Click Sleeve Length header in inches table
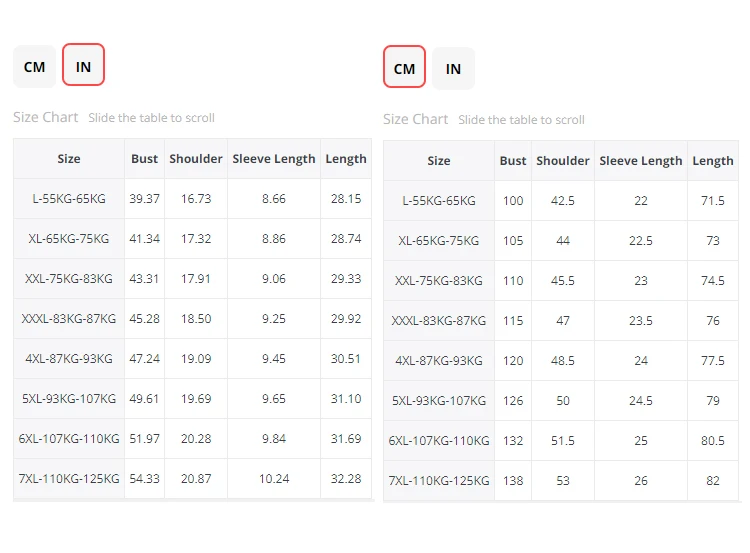Screen dimensions: 750x553 pos(274,159)
